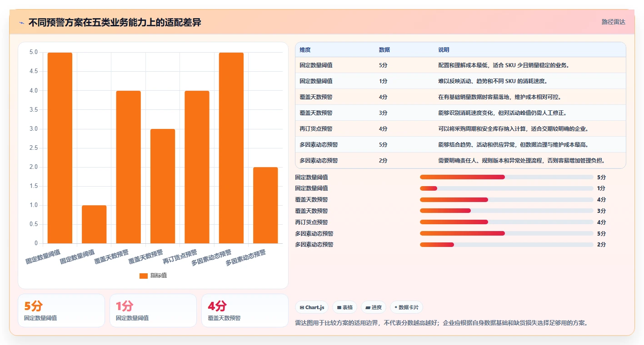Click the 再订货点预警 label under the chart axis
Image resolution: width=644 pixels, height=345 pixels.
click(180, 257)
